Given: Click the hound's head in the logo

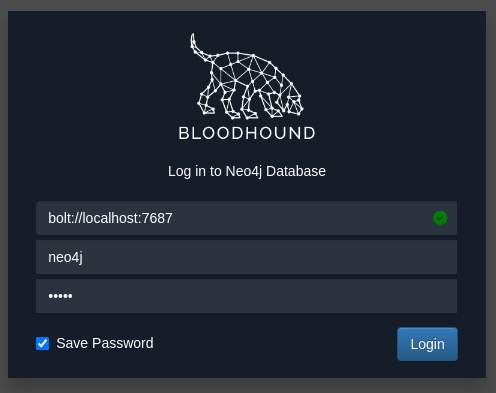Looking at the screenshot, I should pyautogui.click(x=293, y=104).
